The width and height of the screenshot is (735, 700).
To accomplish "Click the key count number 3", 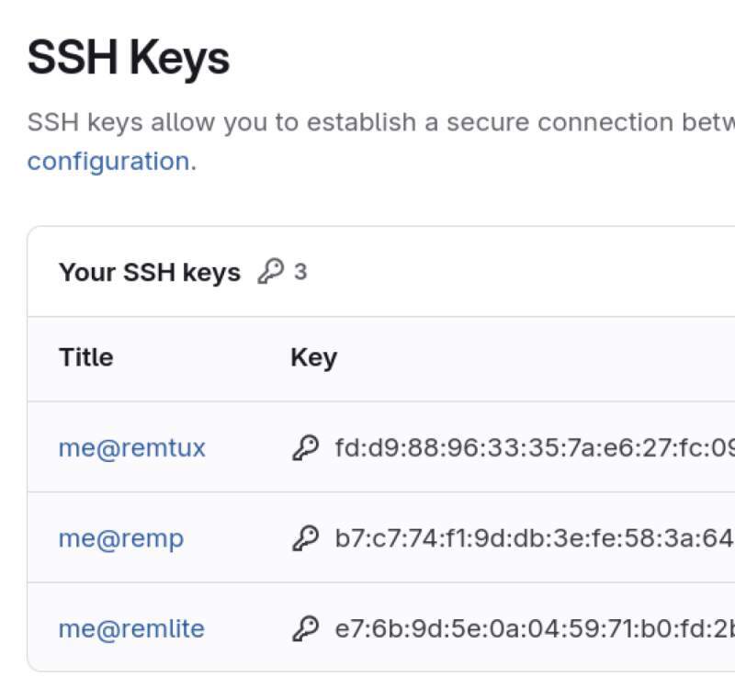I will click(300, 272).
